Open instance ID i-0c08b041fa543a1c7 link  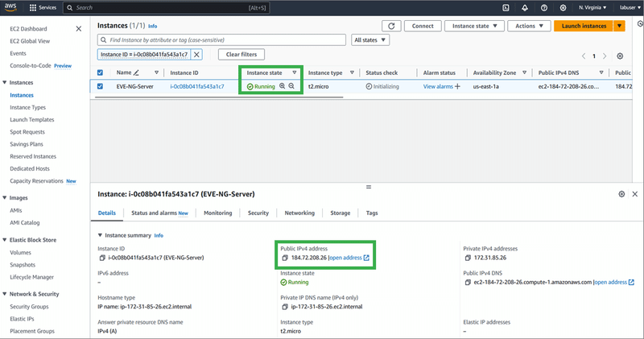click(197, 86)
